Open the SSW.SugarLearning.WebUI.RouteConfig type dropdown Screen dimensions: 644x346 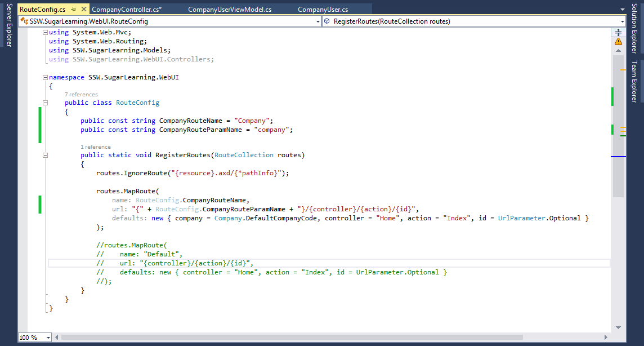tap(317, 21)
